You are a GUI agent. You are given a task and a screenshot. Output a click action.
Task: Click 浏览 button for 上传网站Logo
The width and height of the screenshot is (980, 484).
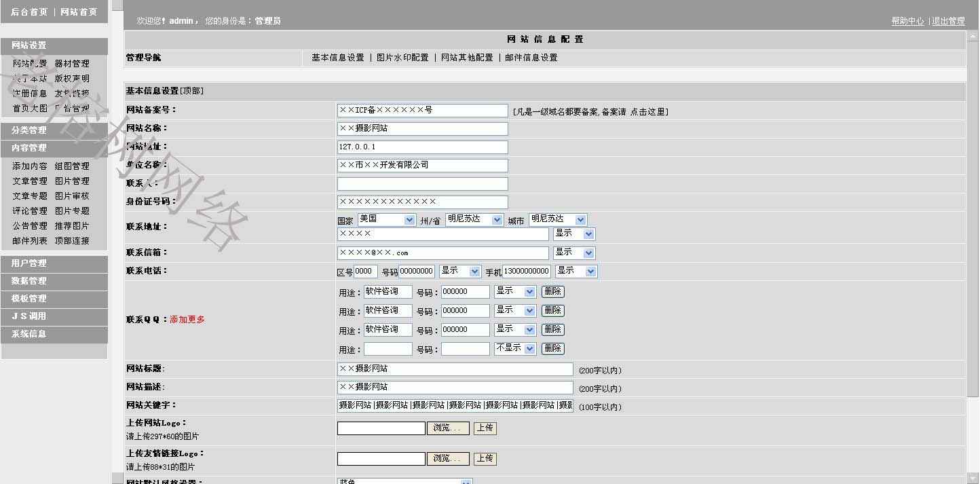click(x=448, y=428)
